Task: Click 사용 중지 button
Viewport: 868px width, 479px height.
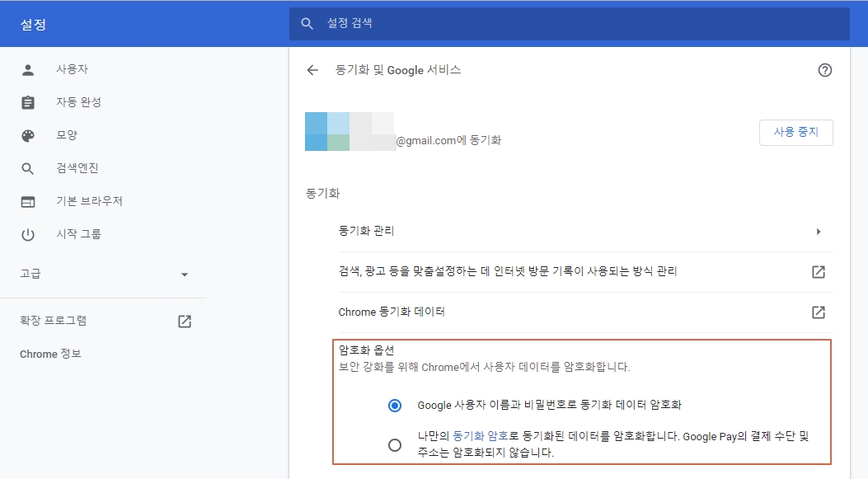Action: pos(796,133)
